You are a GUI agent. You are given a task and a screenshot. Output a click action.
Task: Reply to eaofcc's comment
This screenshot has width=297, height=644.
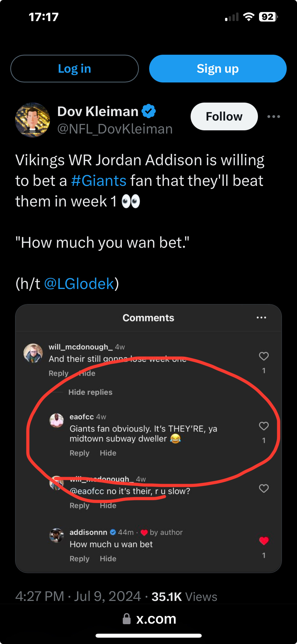(x=79, y=453)
